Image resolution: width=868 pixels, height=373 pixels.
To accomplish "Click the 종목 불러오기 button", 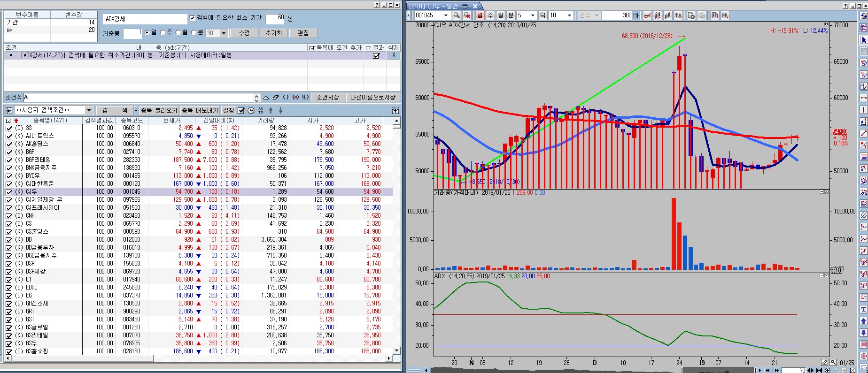I will [x=159, y=111].
